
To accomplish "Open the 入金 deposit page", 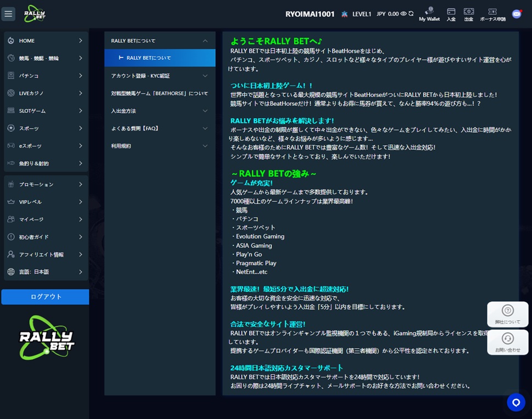I will (x=451, y=14).
